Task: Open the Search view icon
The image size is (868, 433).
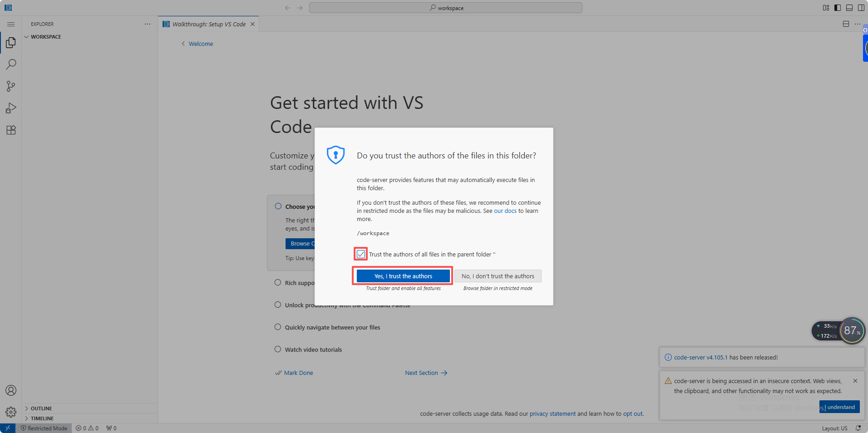Action: point(11,64)
